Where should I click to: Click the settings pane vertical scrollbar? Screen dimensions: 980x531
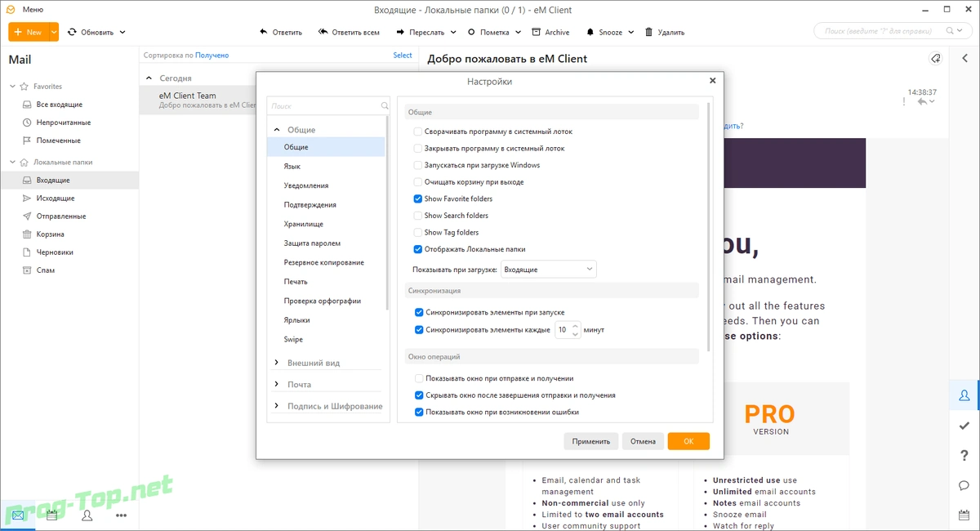pyautogui.click(x=709, y=227)
